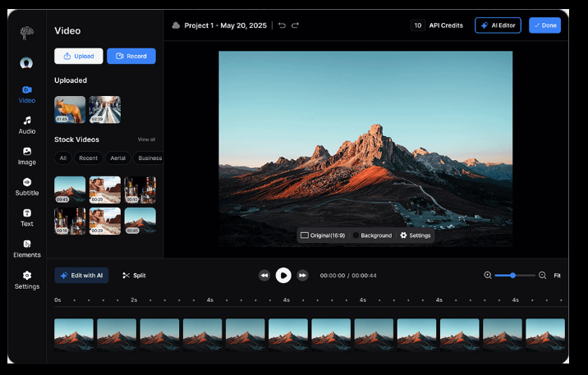Click the Upload button
Viewport: 588px width, 375px height.
pyautogui.click(x=79, y=56)
